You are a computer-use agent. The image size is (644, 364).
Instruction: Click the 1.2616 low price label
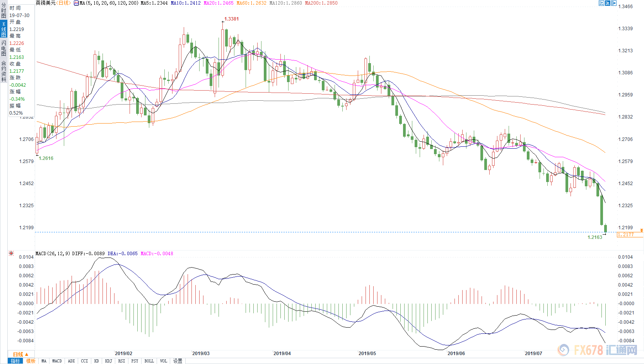click(46, 158)
